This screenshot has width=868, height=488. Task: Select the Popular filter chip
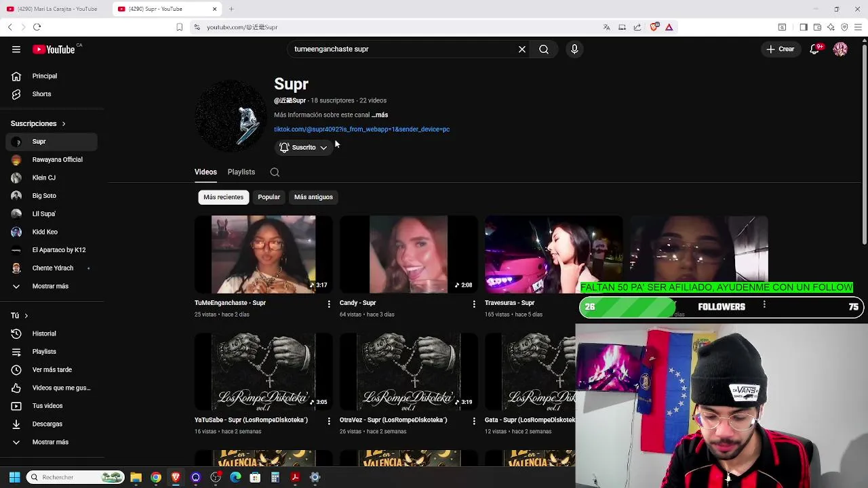click(269, 197)
